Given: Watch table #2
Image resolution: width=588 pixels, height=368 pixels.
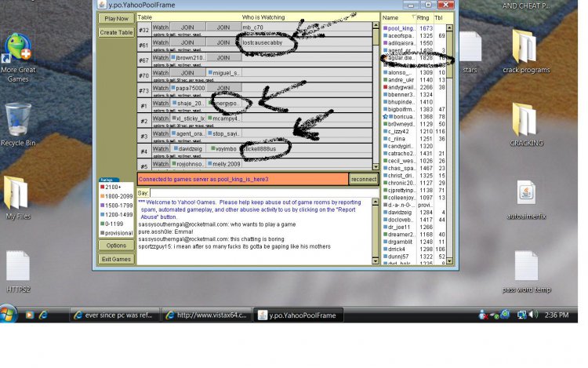Looking at the screenshot, I should click(x=161, y=118).
